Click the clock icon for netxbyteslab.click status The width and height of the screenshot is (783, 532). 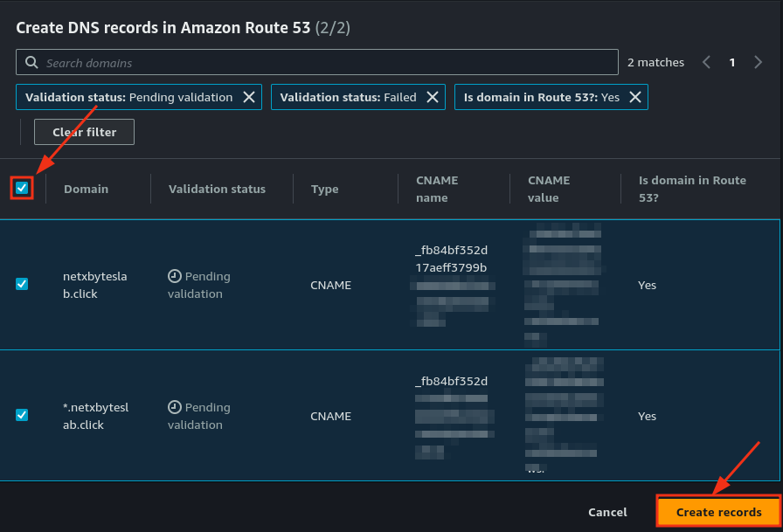pyautogui.click(x=175, y=276)
